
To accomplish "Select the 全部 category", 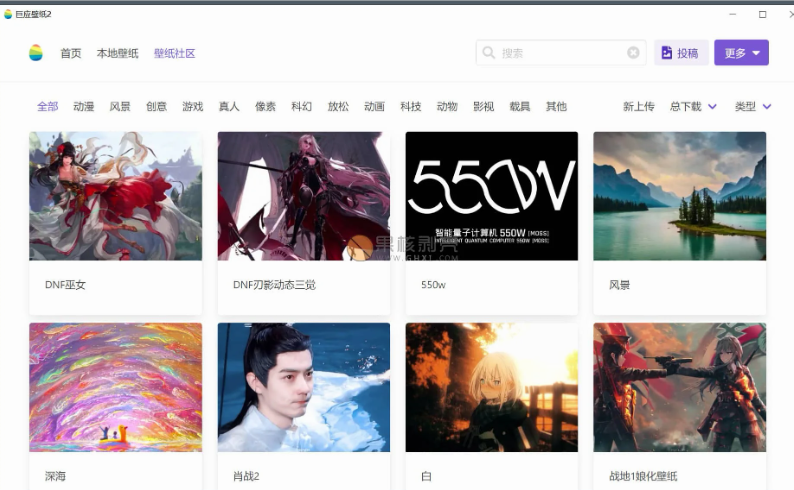I will pos(48,106).
